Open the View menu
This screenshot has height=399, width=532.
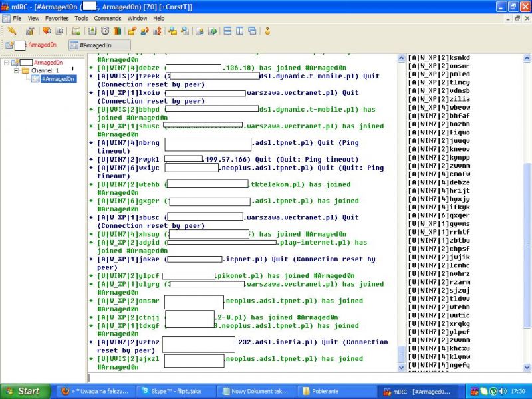pos(33,19)
